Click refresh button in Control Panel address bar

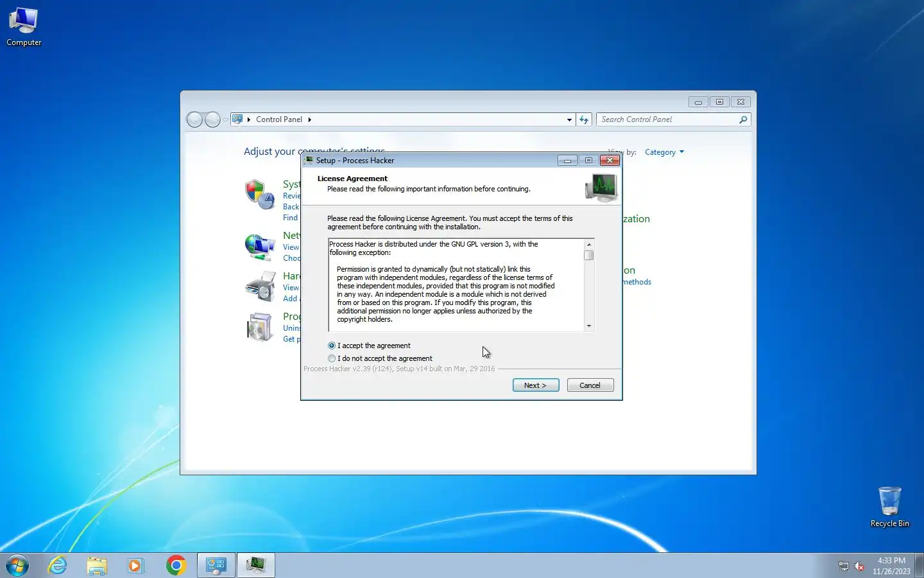click(584, 119)
